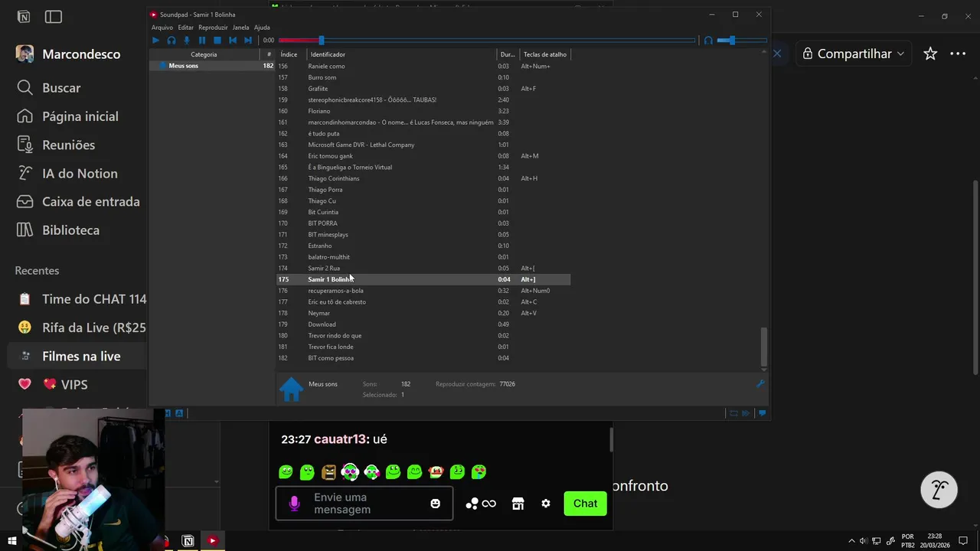980x551 pixels.
Task: Click the Soundpad playback progress bar
Action: 487,41
